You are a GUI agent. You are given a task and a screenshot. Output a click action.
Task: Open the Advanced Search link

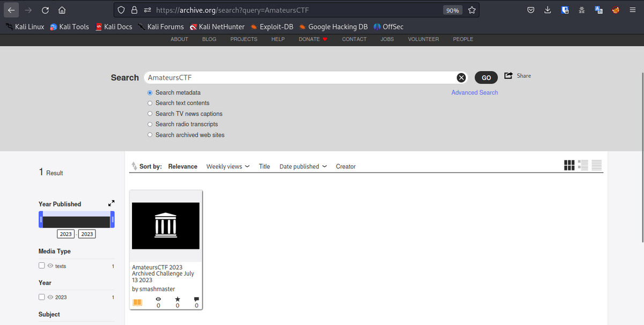coord(474,93)
